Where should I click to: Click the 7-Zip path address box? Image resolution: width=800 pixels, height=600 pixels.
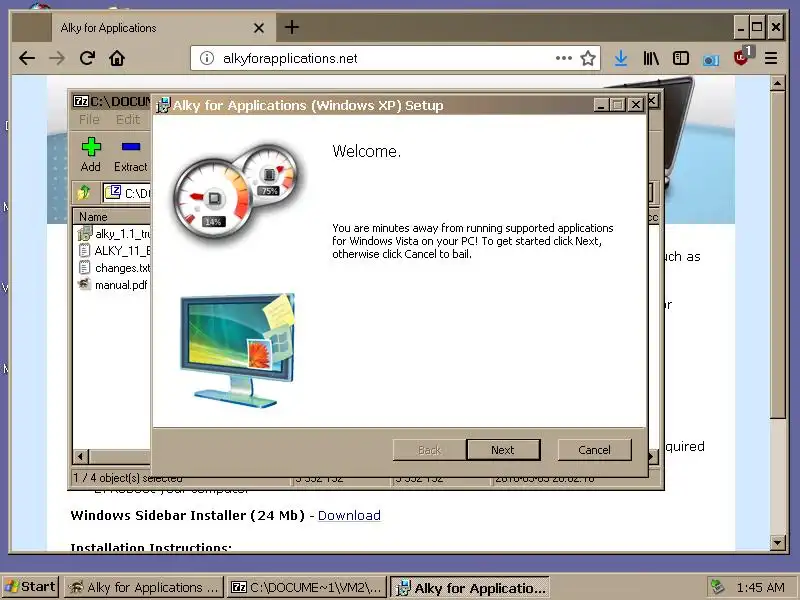point(127,193)
